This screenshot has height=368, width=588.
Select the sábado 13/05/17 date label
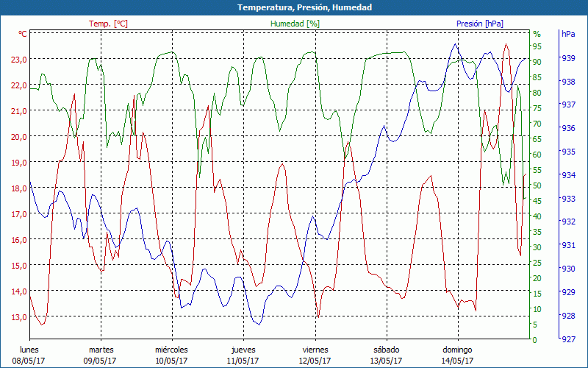coord(386,355)
